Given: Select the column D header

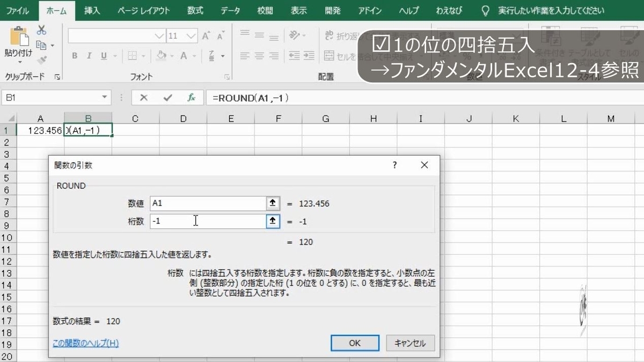Looking at the screenshot, I should click(x=183, y=119).
